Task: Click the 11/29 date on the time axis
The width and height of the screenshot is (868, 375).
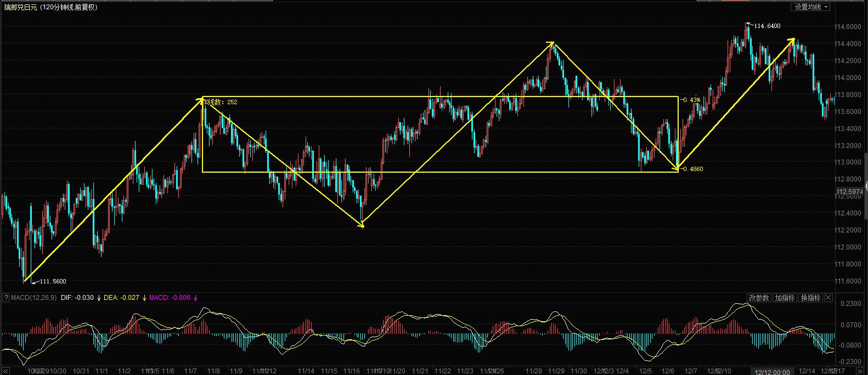Action: tap(556, 371)
